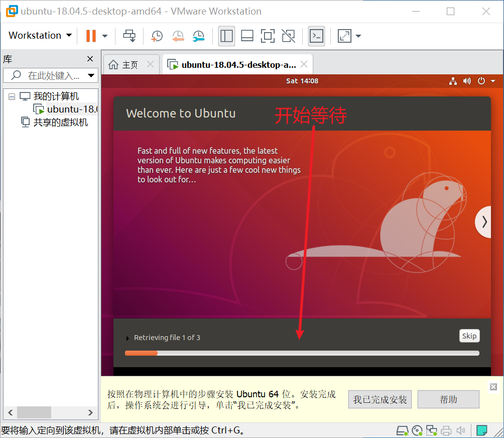Click the stretch guest display icon

click(344, 36)
